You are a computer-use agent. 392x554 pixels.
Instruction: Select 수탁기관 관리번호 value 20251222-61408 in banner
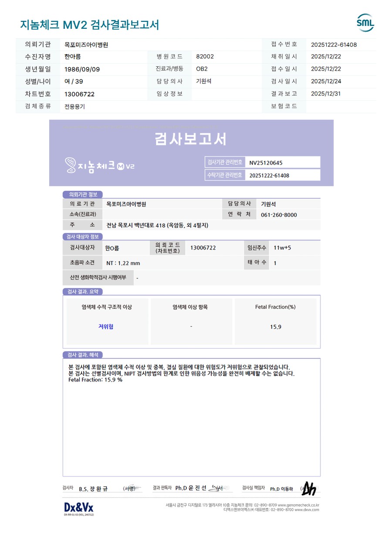(x=269, y=175)
